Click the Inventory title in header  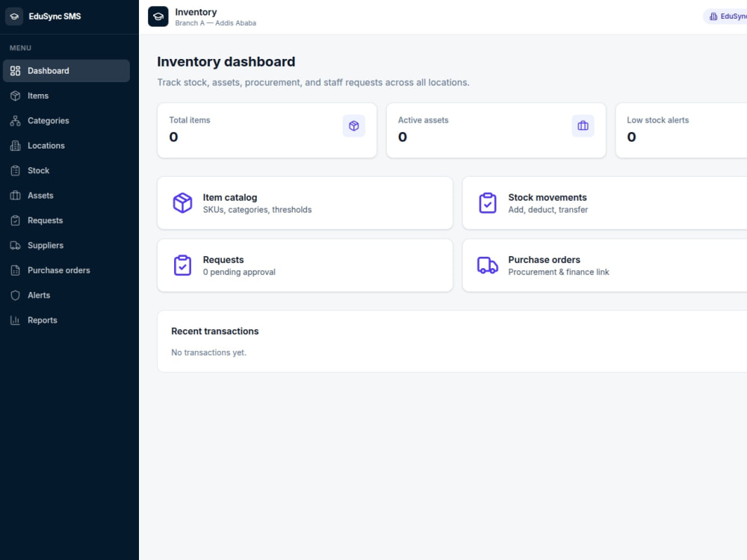coord(196,12)
